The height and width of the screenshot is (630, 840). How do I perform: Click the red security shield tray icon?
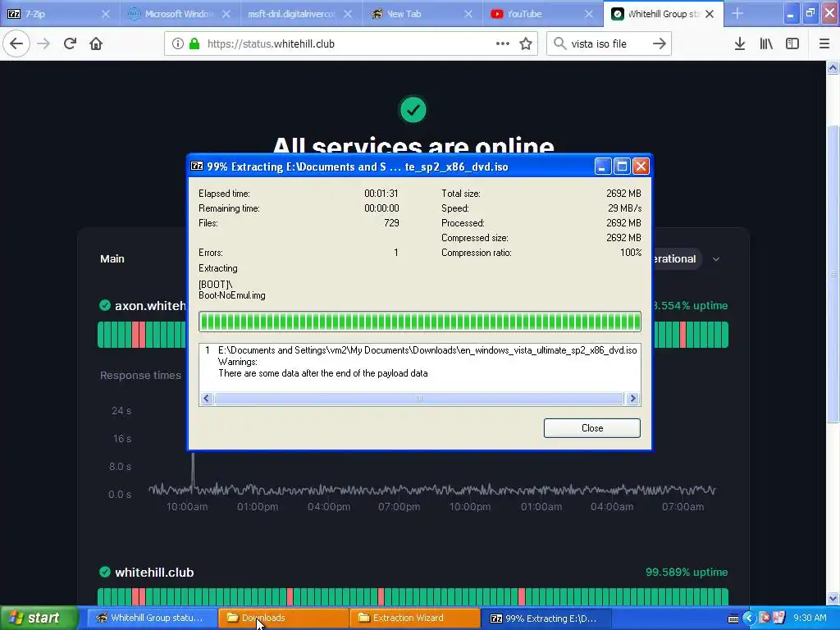point(765,619)
